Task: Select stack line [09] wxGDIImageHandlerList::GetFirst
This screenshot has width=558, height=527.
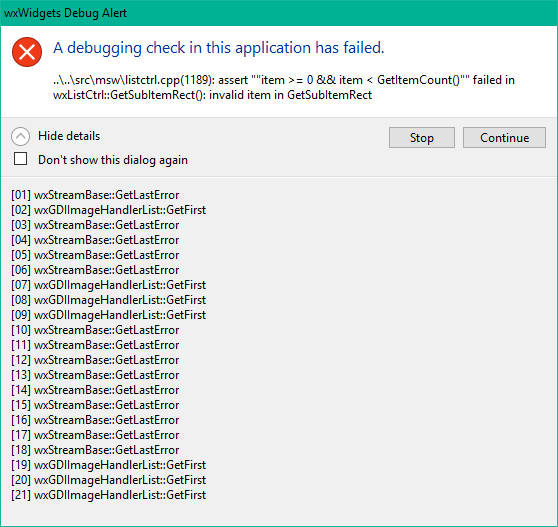Action: click(x=109, y=315)
